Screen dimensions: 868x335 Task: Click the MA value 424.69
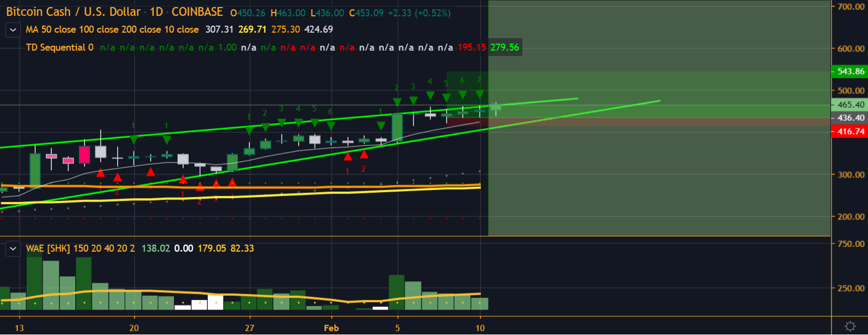tap(319, 29)
